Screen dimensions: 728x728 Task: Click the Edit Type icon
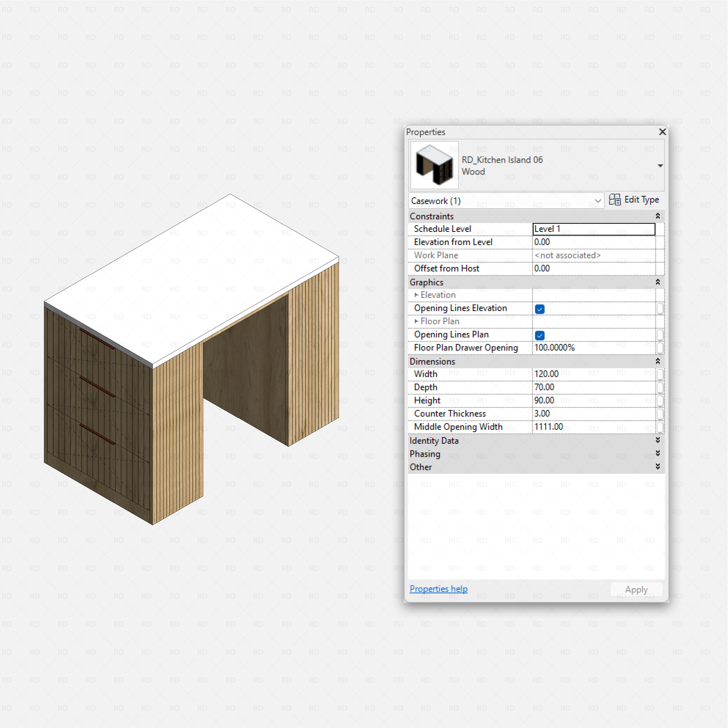point(615,200)
